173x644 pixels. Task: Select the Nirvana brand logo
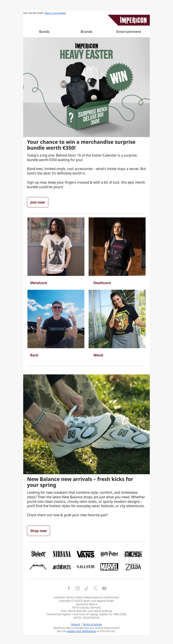click(x=62, y=554)
